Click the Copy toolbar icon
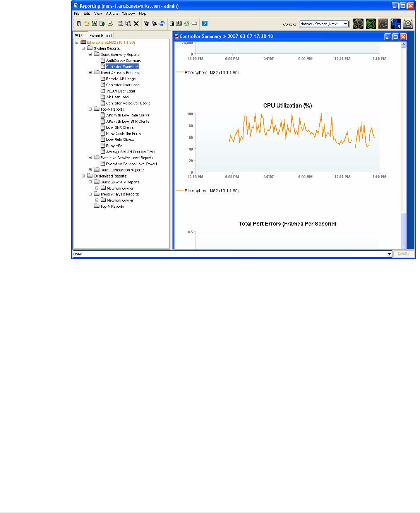The height and width of the screenshot is (513, 420). [x=120, y=24]
